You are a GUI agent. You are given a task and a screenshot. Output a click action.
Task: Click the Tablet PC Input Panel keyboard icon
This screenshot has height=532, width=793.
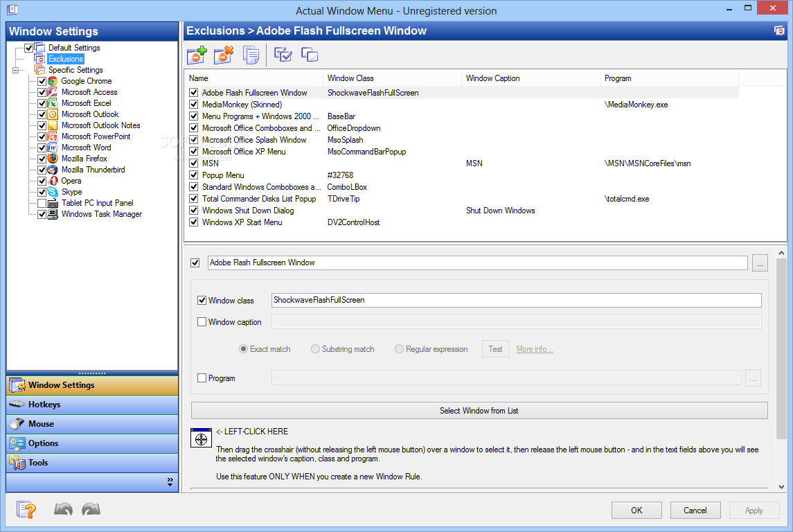[x=53, y=203]
